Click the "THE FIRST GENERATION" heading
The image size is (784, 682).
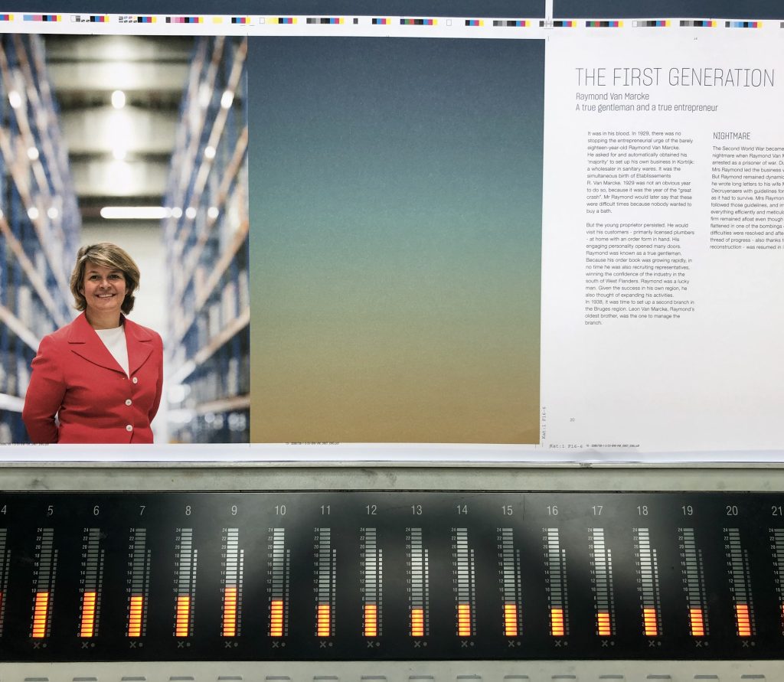[675, 77]
